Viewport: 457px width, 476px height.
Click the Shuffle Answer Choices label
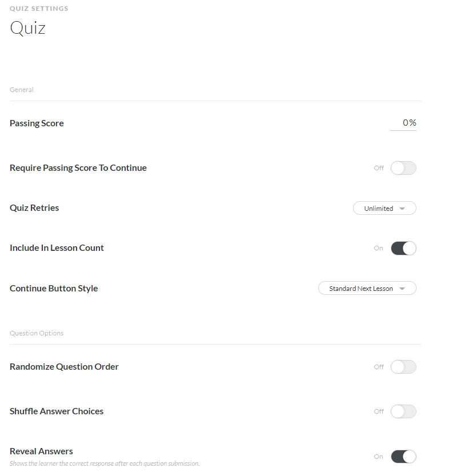coord(57,411)
